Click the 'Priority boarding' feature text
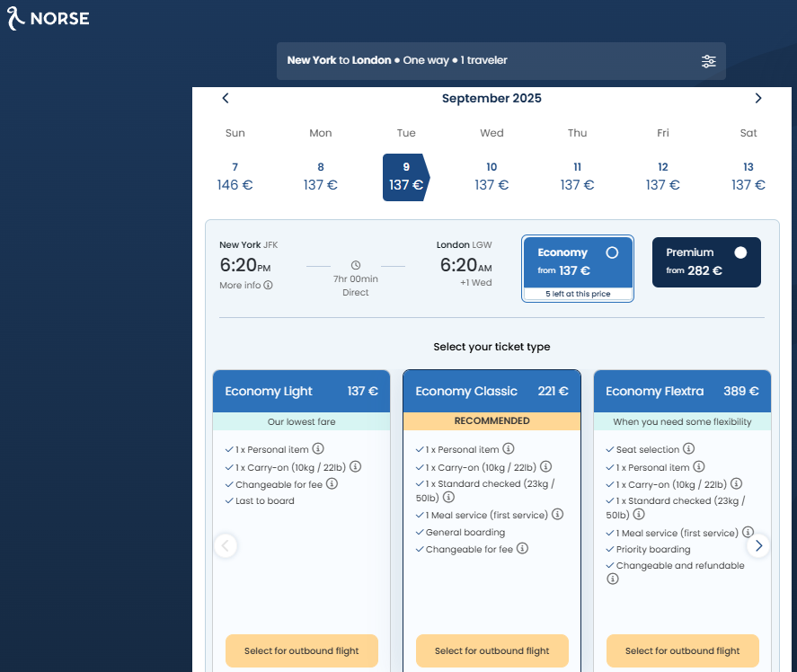This screenshot has width=797, height=672. coord(653,550)
